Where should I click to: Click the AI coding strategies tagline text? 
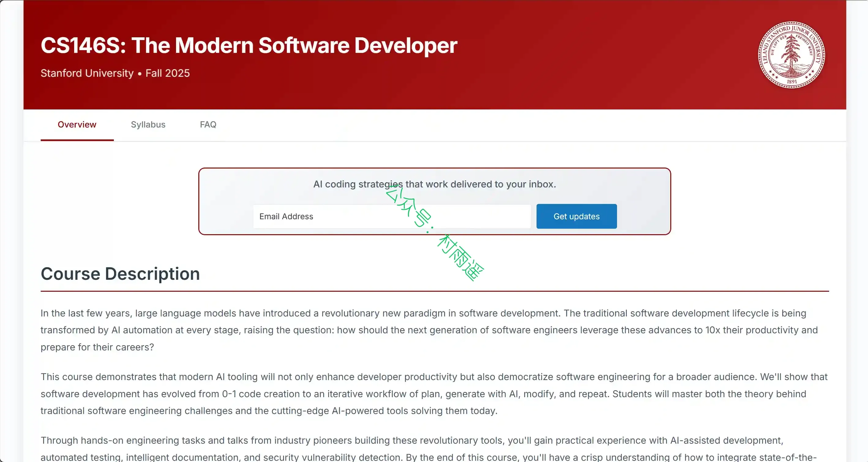click(x=435, y=184)
